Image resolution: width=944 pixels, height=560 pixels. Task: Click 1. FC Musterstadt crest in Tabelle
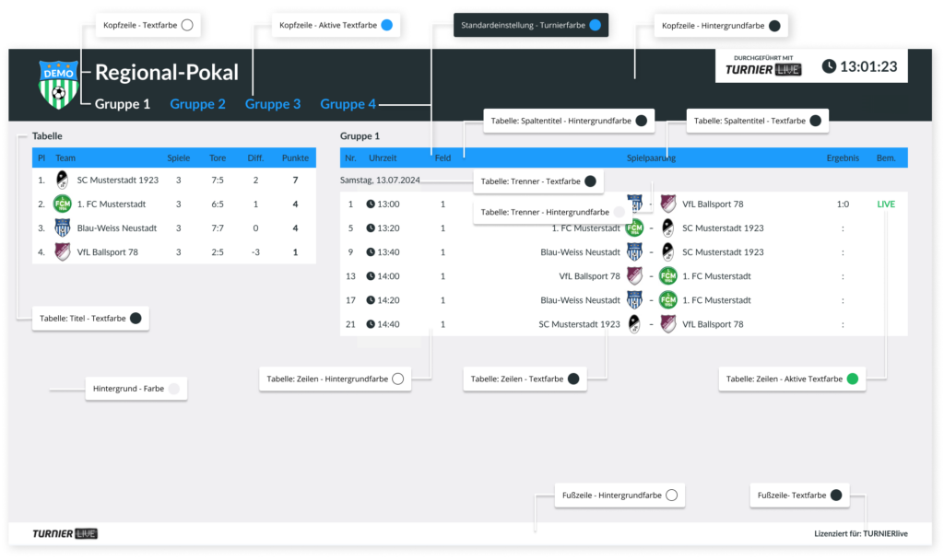[62, 204]
